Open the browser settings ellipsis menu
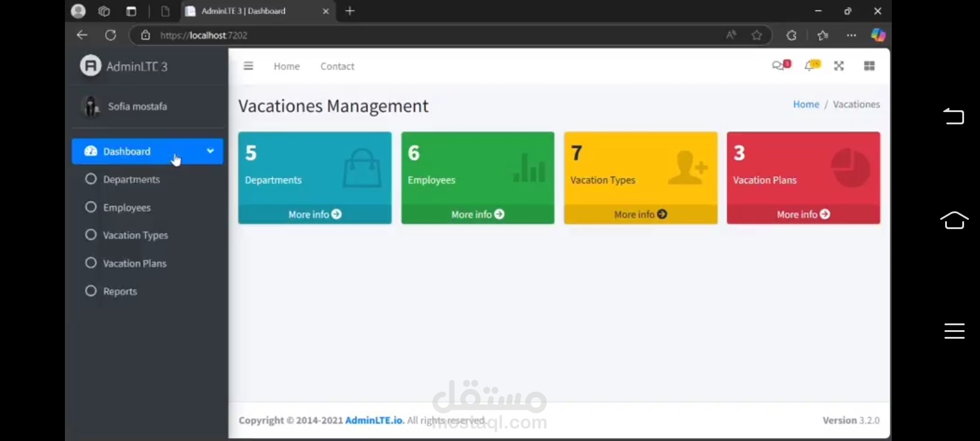The height and width of the screenshot is (441, 980). coord(851,35)
